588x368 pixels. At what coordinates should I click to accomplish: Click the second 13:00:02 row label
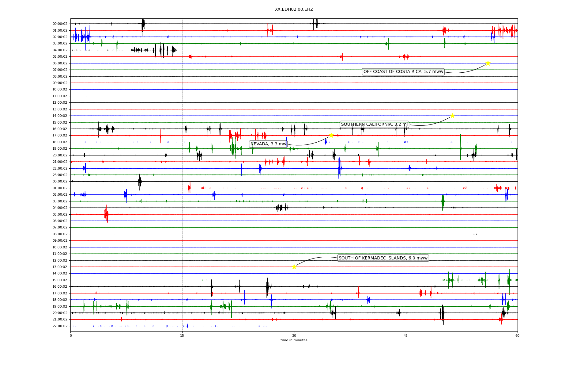(x=60, y=267)
